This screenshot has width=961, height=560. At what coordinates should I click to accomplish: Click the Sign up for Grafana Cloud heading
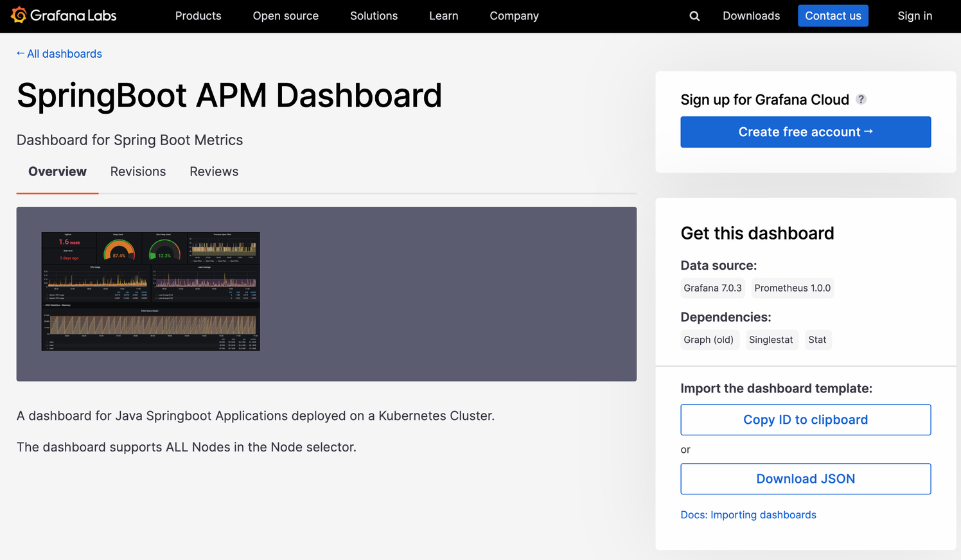click(764, 100)
